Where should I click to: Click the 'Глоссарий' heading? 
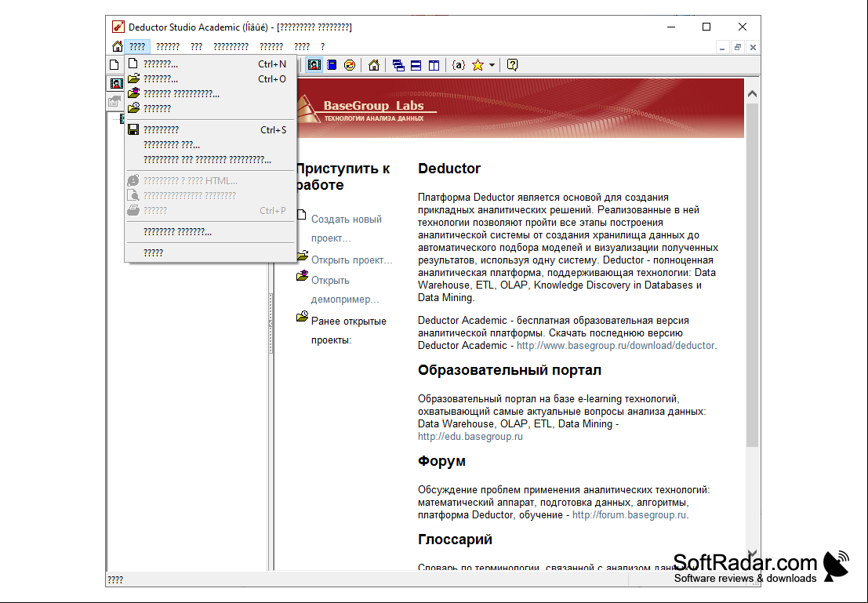[x=455, y=539]
